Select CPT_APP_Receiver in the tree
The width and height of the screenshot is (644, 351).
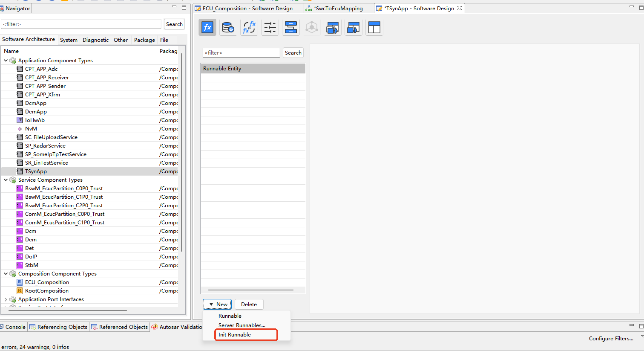click(x=47, y=78)
